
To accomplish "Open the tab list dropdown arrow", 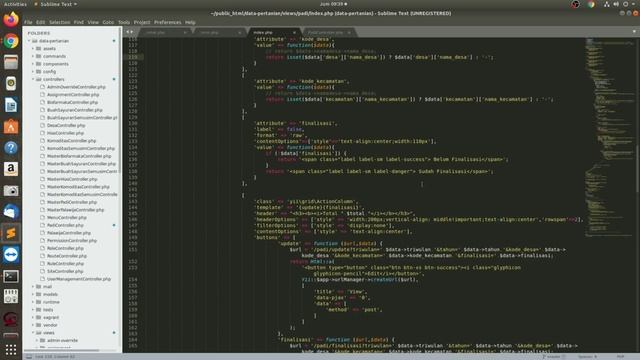I will click(x=634, y=31).
